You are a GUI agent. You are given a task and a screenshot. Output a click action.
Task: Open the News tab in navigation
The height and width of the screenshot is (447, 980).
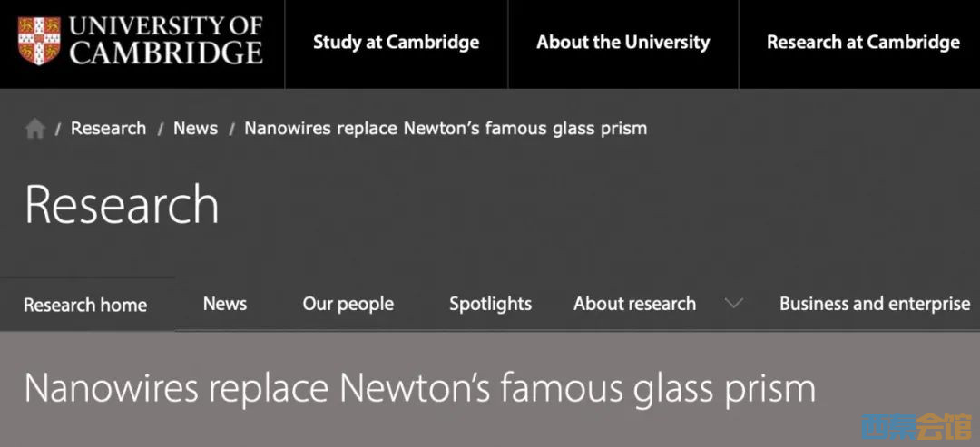click(225, 304)
